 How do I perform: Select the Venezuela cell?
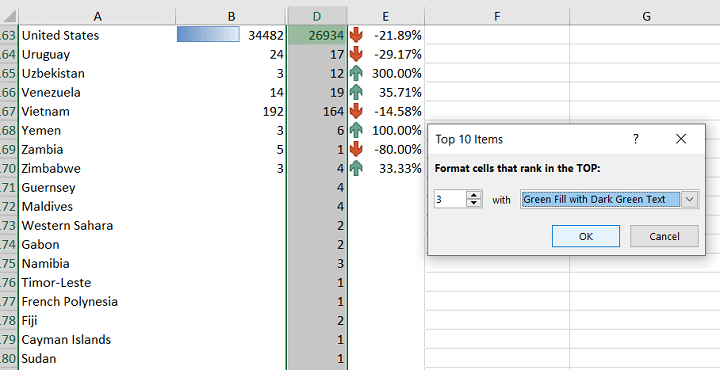[x=97, y=93]
